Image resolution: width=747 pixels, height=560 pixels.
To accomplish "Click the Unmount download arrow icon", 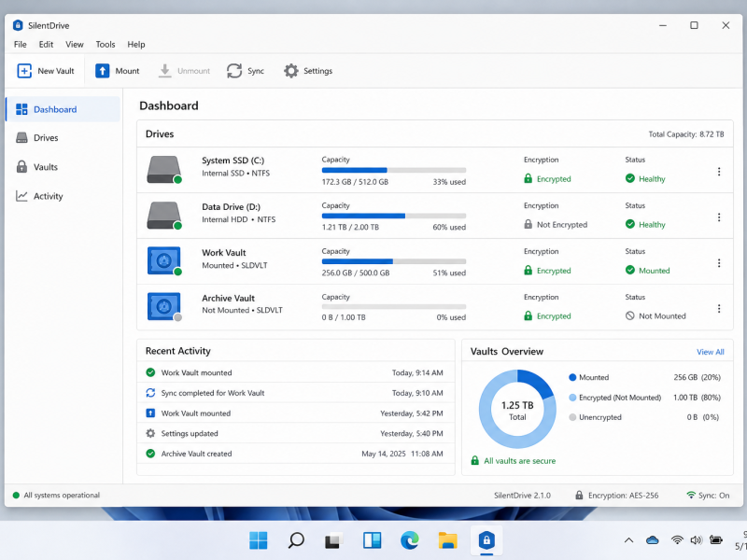I will tap(165, 71).
